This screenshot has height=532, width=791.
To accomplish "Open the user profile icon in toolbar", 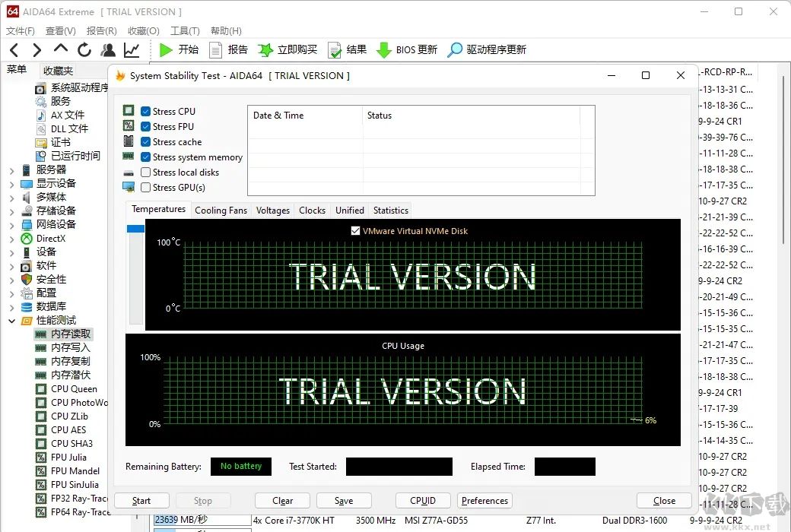I will [x=108, y=50].
